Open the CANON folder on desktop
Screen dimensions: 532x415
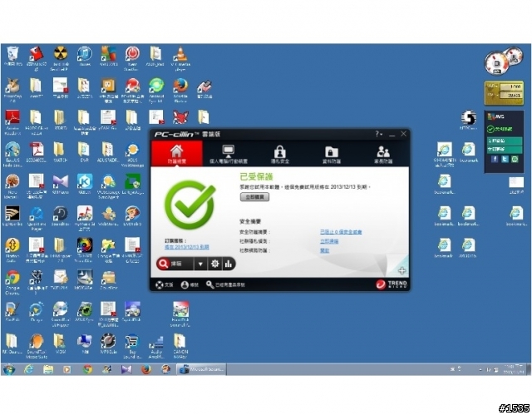pos(180,346)
